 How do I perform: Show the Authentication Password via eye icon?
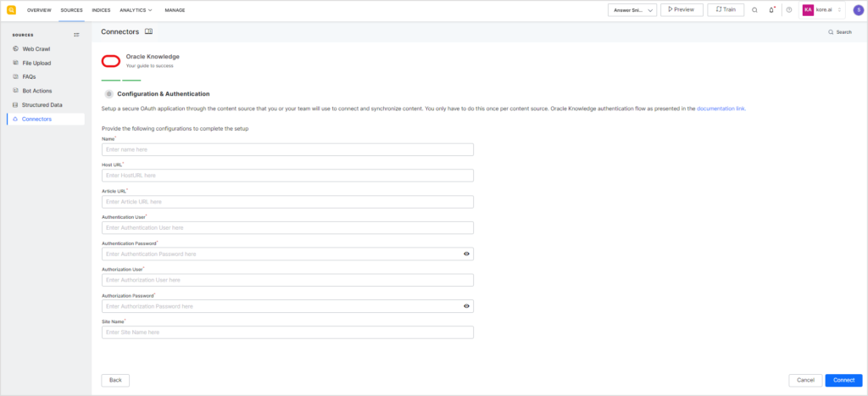click(x=466, y=254)
